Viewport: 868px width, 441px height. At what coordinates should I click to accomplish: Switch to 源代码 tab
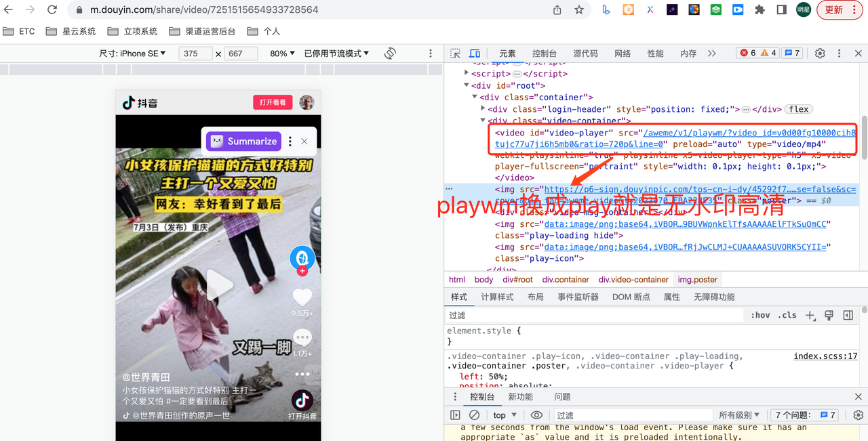tap(585, 54)
